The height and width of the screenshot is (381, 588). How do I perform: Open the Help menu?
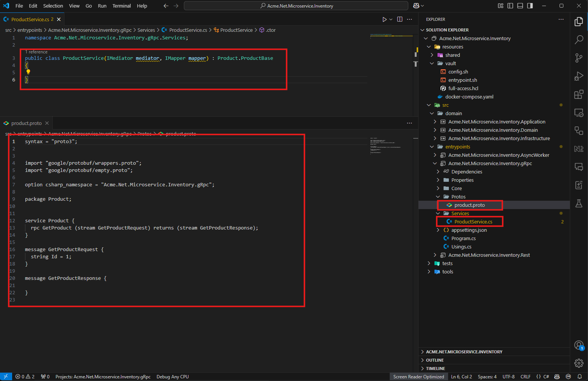click(142, 6)
